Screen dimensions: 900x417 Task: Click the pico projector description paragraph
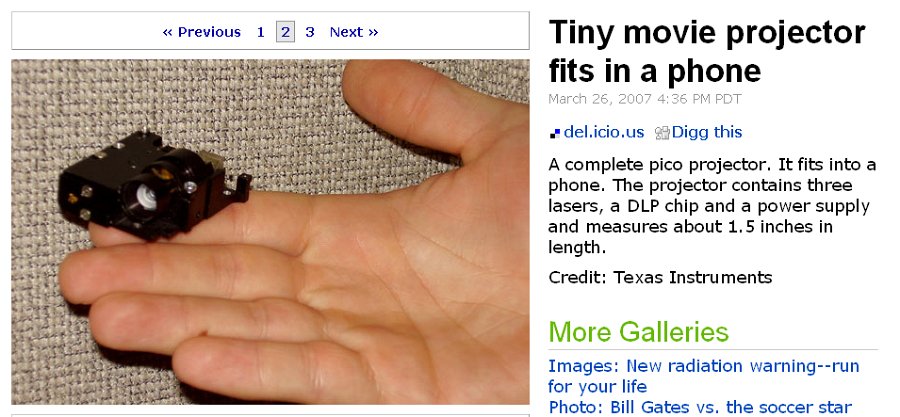tap(712, 206)
